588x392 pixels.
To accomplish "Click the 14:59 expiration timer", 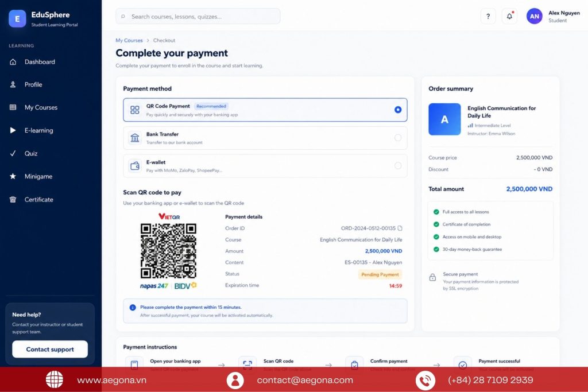I will coord(395,286).
